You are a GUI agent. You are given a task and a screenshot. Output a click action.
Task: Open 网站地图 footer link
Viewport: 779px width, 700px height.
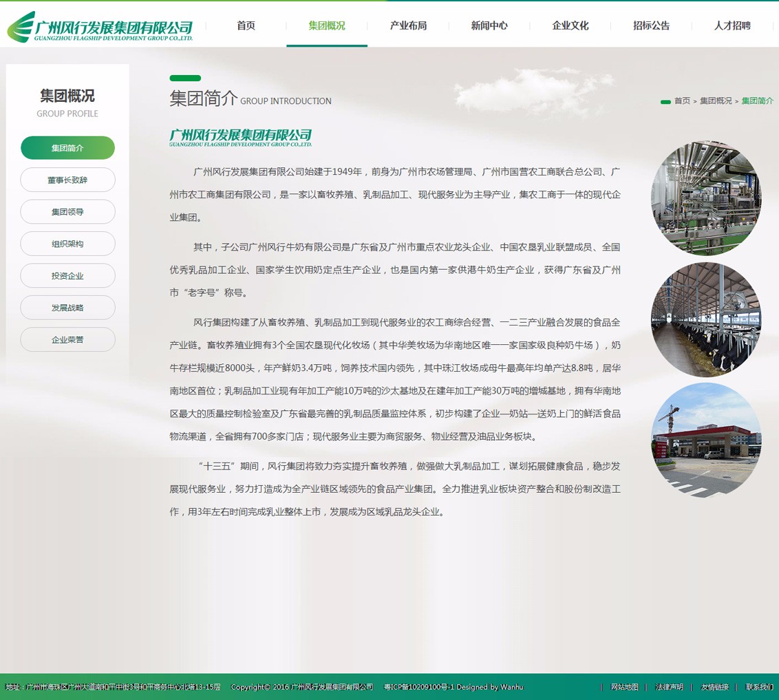click(624, 687)
